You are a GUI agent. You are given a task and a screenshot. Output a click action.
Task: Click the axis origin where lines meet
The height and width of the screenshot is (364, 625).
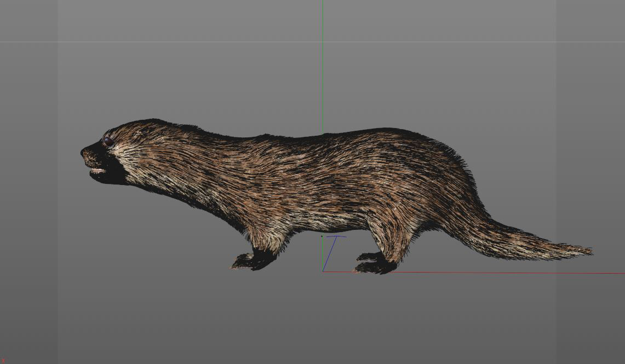tap(323, 271)
